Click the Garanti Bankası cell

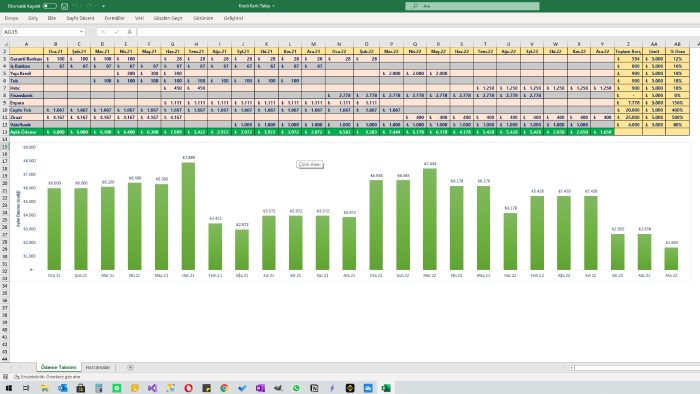point(26,59)
